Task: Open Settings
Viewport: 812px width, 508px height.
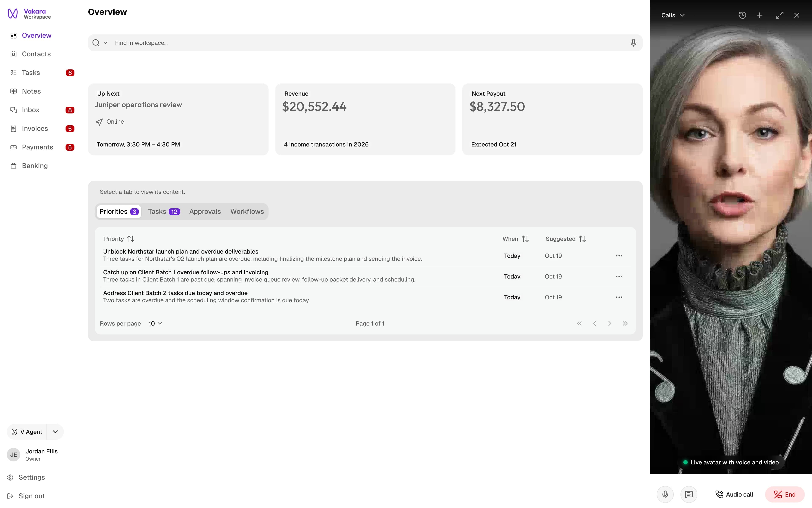Action: [26, 478]
